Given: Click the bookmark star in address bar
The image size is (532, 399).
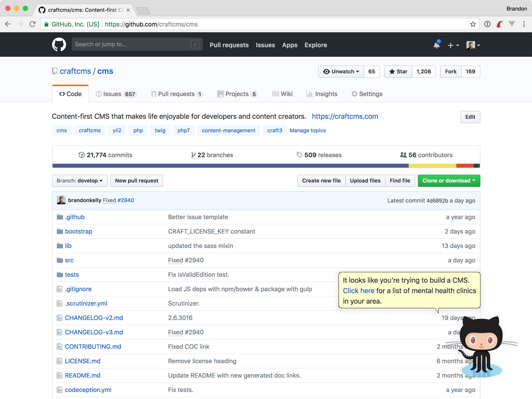Looking at the screenshot, I should click(473, 24).
